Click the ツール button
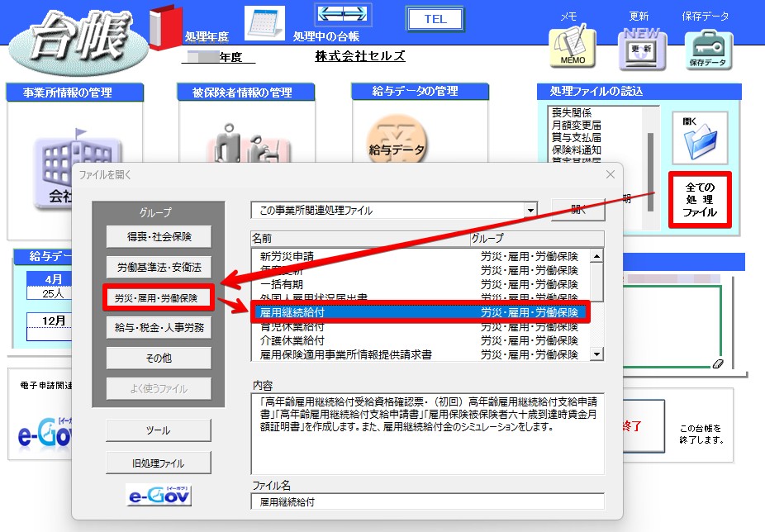Image resolution: width=765 pixels, height=532 pixels. coord(159,430)
